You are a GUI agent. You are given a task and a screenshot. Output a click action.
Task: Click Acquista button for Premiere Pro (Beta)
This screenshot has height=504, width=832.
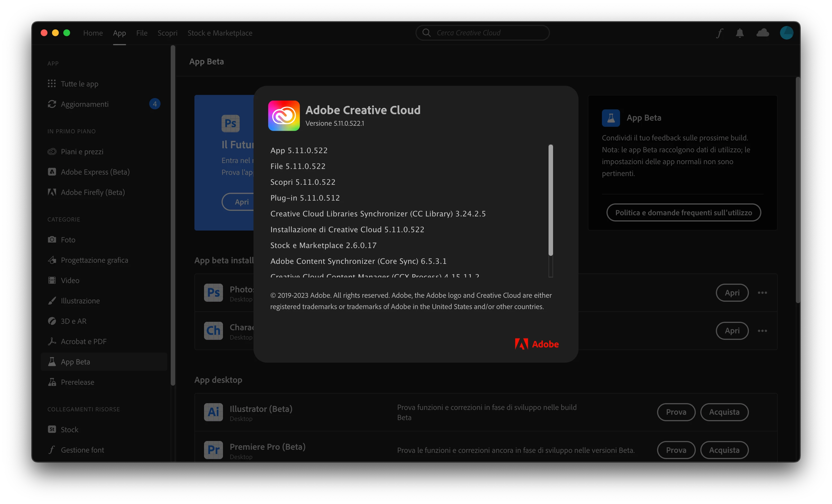(724, 450)
